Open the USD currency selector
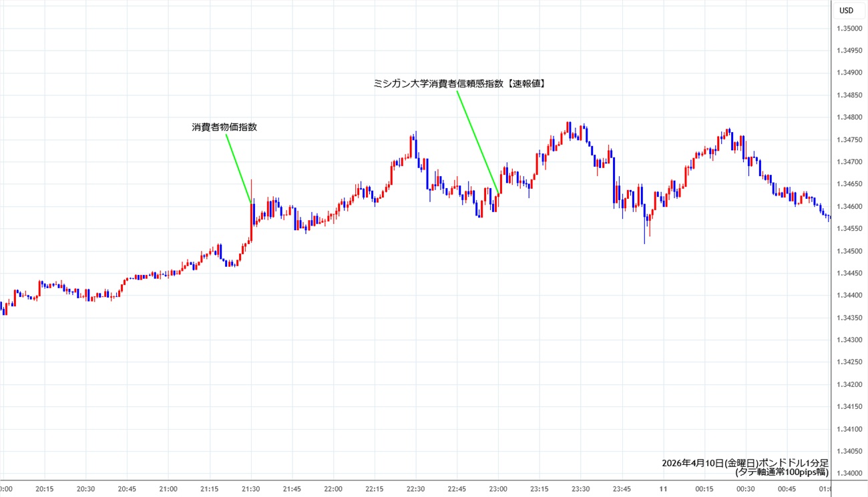868x497 pixels. point(846,10)
